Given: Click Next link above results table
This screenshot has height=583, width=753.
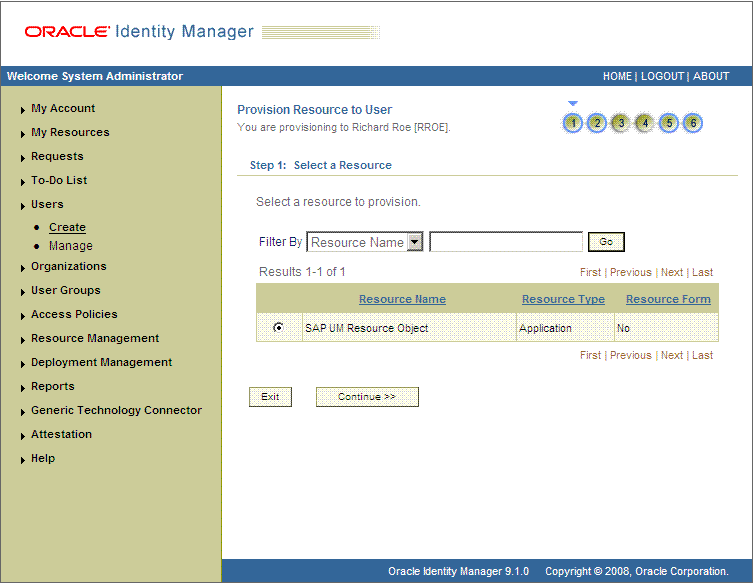Looking at the screenshot, I should (672, 272).
